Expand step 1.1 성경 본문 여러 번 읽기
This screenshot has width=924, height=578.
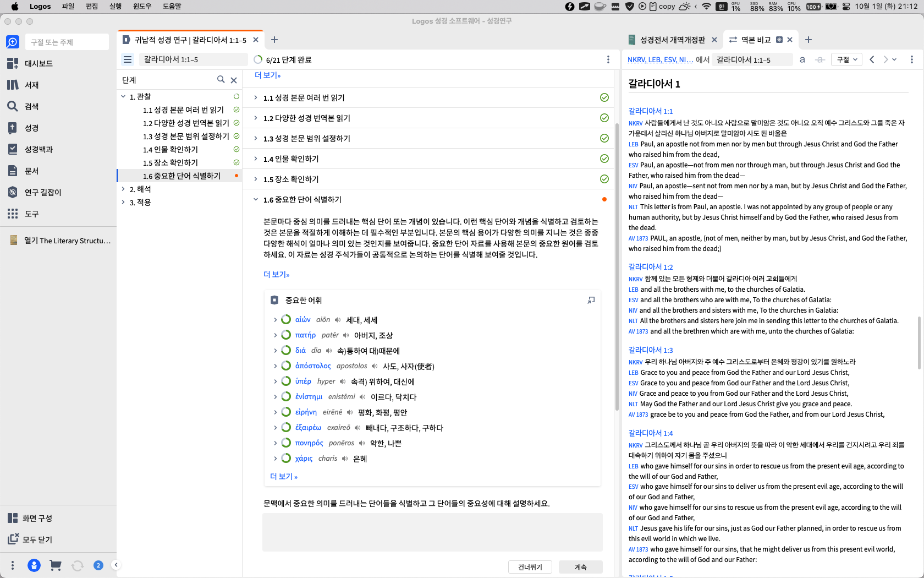pos(256,97)
